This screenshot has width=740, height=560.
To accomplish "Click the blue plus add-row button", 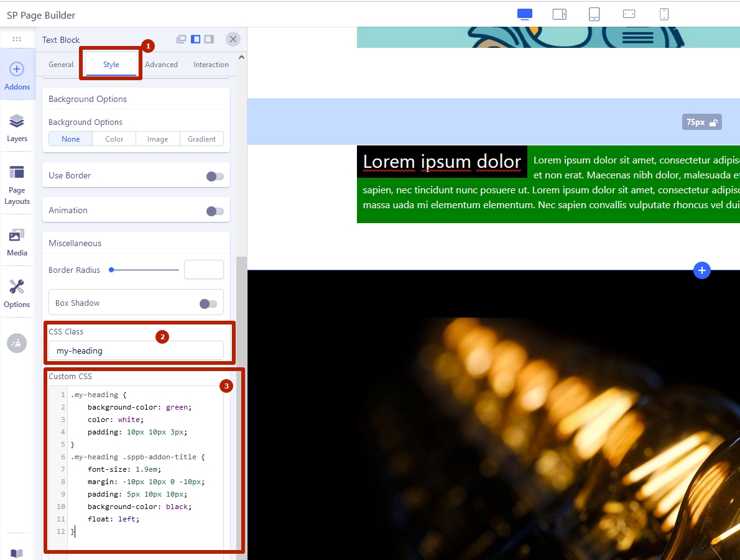I will click(701, 270).
